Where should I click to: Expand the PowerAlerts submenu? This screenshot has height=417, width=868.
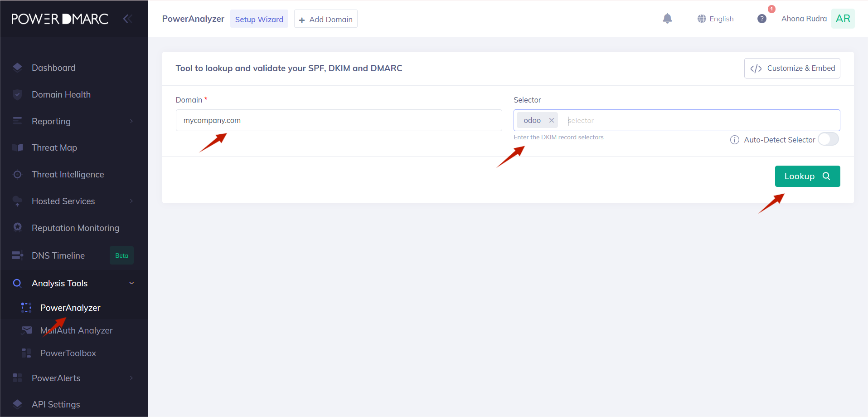131,378
